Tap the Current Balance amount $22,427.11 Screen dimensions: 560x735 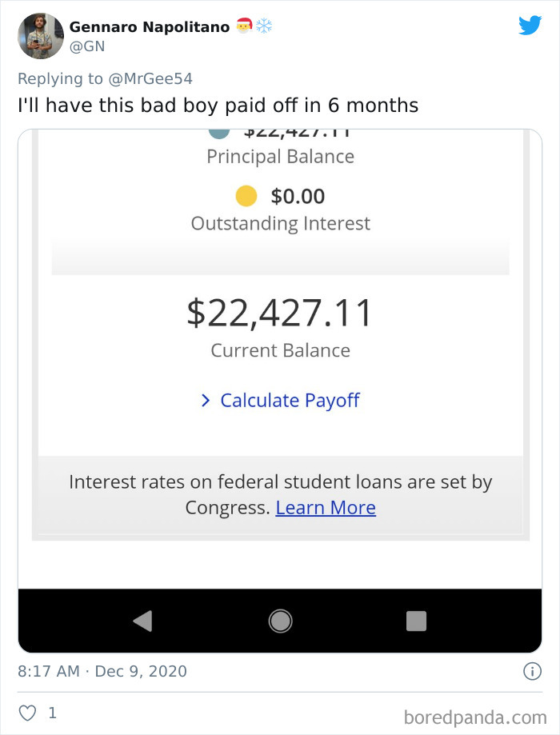280,312
